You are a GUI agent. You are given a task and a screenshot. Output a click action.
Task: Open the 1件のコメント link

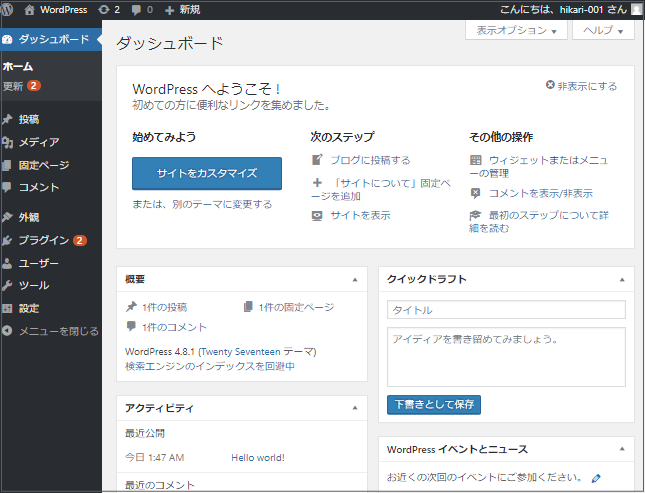coord(174,327)
